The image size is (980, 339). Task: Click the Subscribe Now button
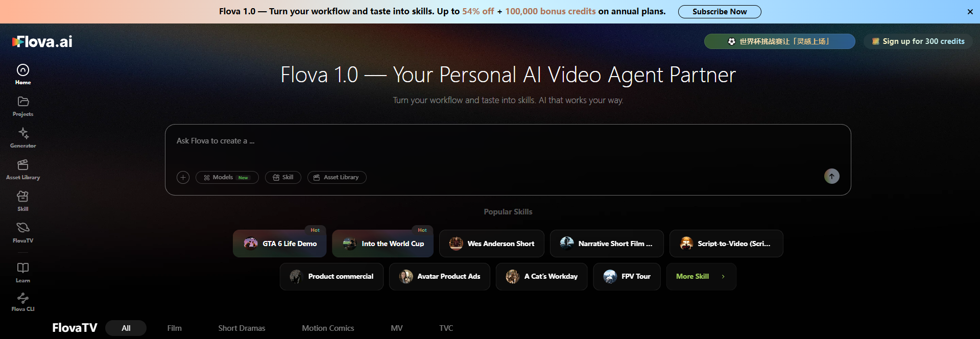[x=719, y=12]
